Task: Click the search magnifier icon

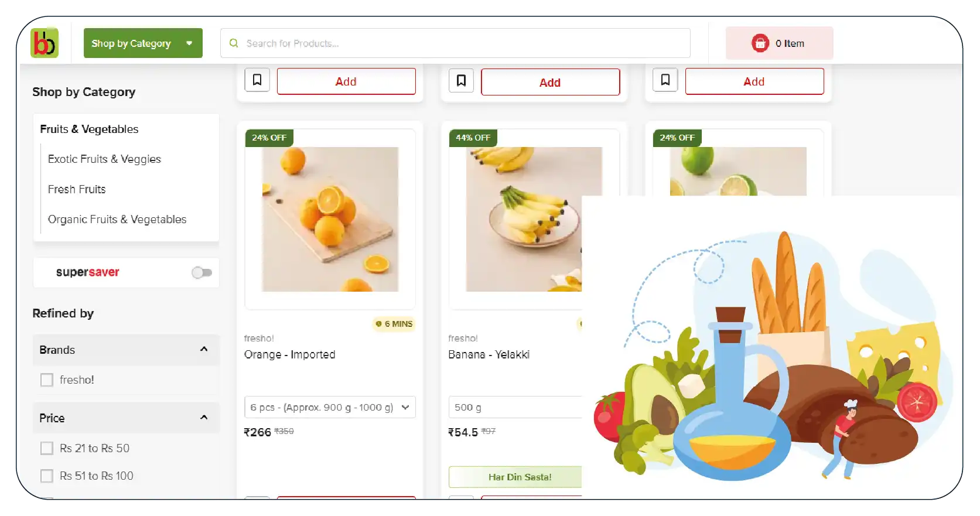Action: [x=234, y=43]
